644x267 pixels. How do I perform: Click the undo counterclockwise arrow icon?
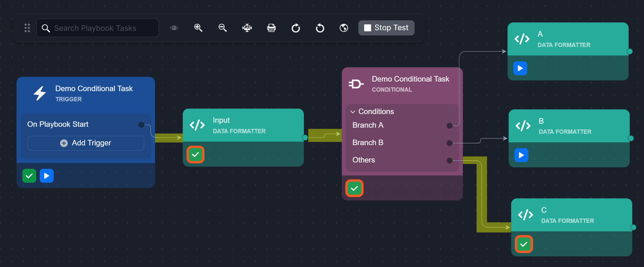pyautogui.click(x=320, y=28)
